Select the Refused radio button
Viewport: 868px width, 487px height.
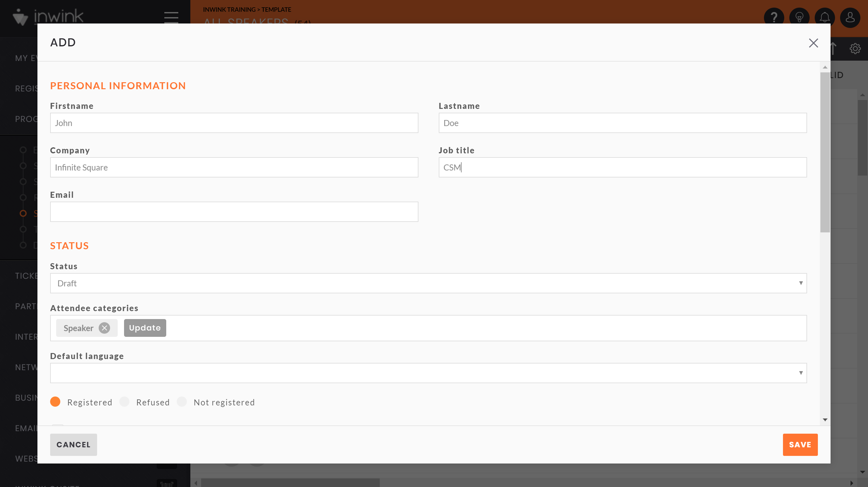point(125,402)
